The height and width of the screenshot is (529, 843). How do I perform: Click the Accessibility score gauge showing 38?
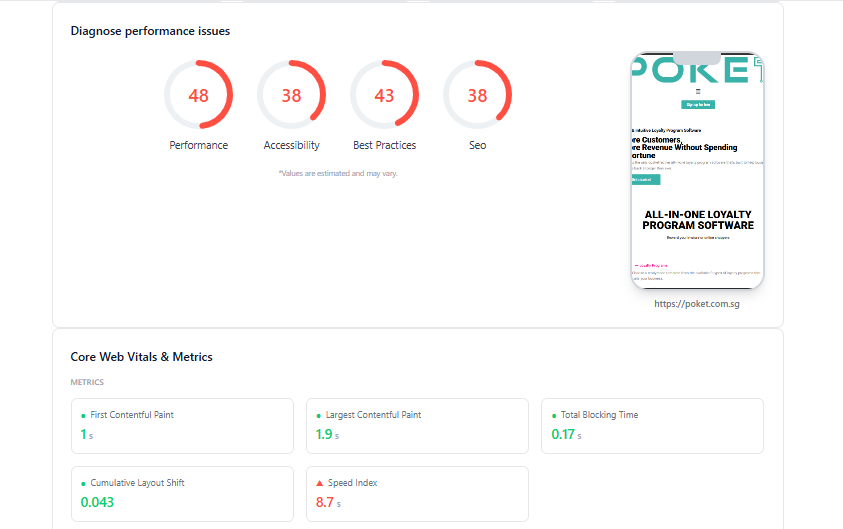coord(291,95)
